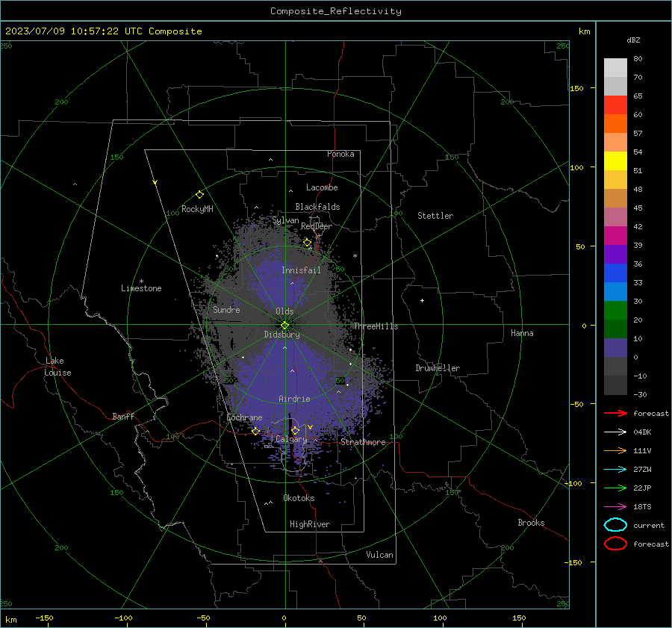
Task: Select the RockyMH label
Action: tap(197, 209)
